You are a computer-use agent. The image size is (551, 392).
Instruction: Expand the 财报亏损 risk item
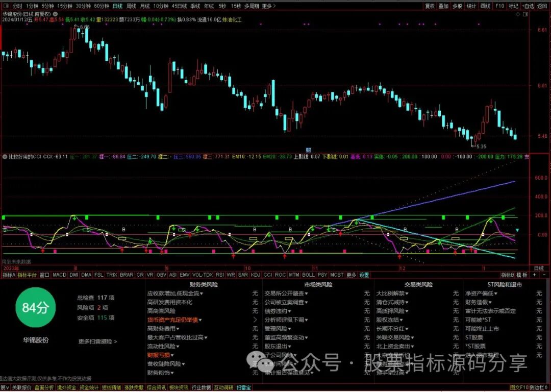click(x=161, y=355)
